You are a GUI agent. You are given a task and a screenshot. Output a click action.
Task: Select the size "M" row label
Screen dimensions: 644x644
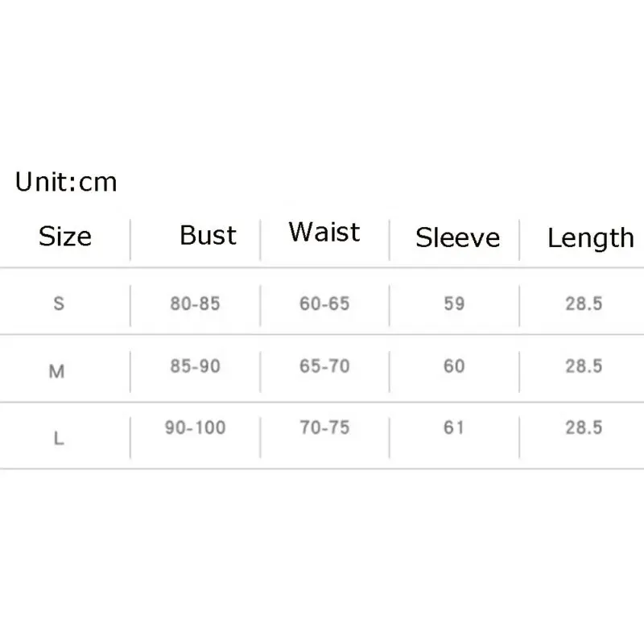pyautogui.click(x=56, y=372)
